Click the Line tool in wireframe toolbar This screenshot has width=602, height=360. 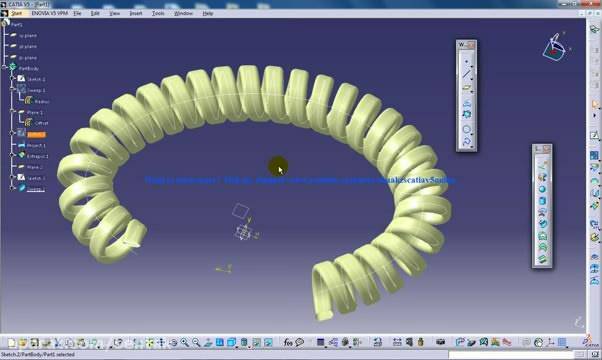pyautogui.click(x=466, y=74)
